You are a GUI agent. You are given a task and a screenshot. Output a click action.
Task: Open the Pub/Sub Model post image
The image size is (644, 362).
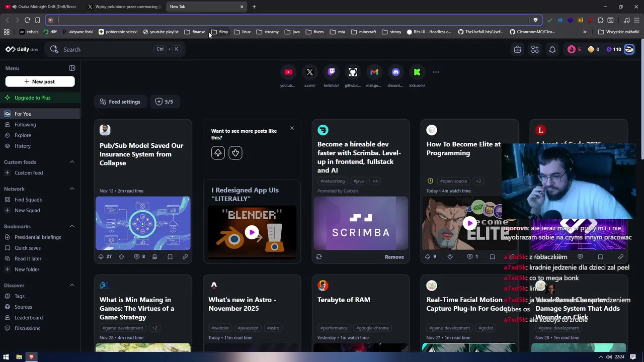tap(143, 223)
